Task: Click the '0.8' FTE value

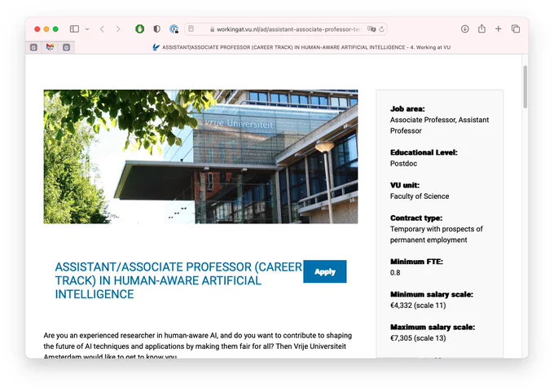Action: tap(395, 272)
